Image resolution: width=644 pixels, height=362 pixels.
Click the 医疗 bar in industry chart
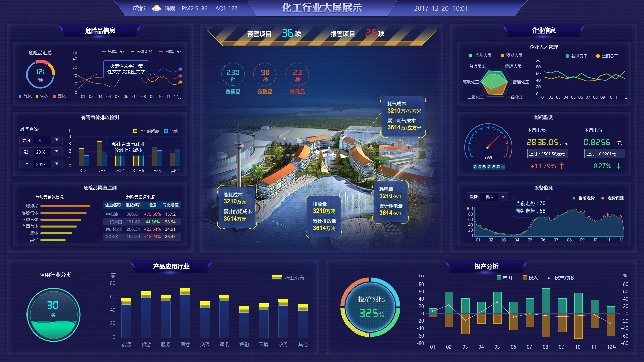click(x=185, y=313)
